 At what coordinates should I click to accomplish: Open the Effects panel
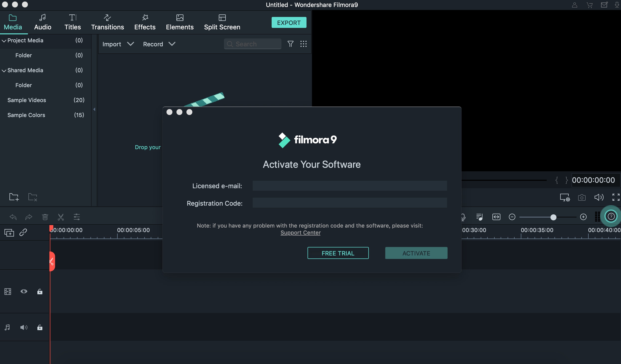[x=144, y=21]
